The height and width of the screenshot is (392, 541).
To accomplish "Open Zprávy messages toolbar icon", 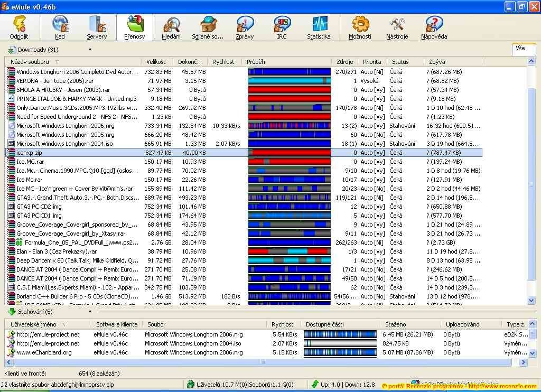I will click(x=245, y=27).
